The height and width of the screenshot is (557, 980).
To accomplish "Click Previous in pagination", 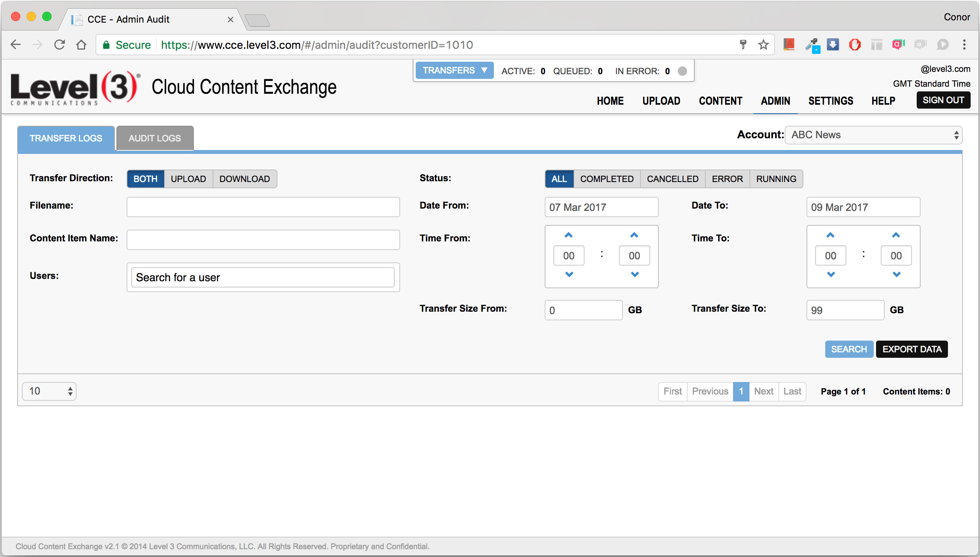I will pyautogui.click(x=710, y=391).
